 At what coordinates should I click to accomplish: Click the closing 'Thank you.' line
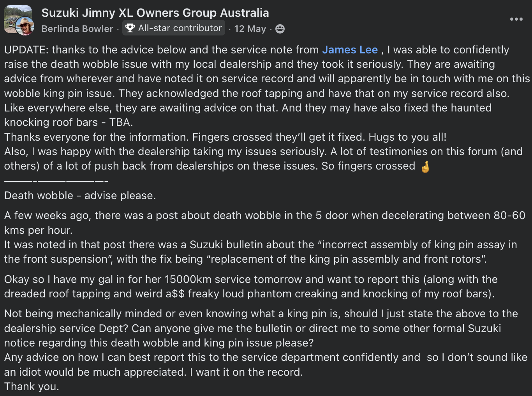(x=32, y=387)
